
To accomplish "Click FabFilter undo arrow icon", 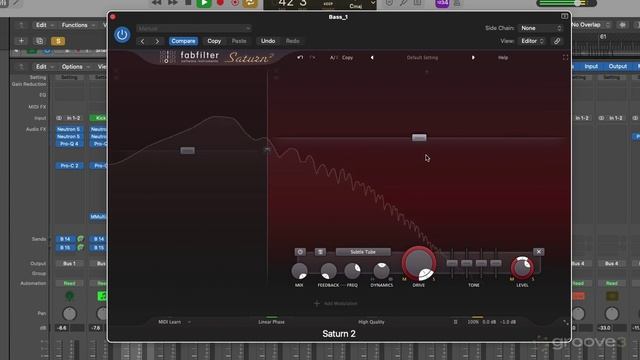I will pos(300,58).
